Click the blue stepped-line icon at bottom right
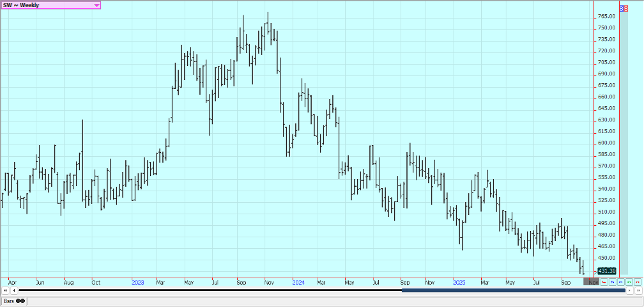This screenshot has width=644, height=307. pos(613,282)
